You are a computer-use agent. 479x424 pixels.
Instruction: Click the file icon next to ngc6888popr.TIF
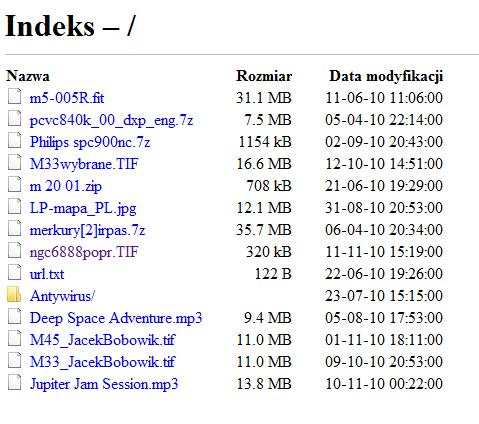tap(14, 250)
